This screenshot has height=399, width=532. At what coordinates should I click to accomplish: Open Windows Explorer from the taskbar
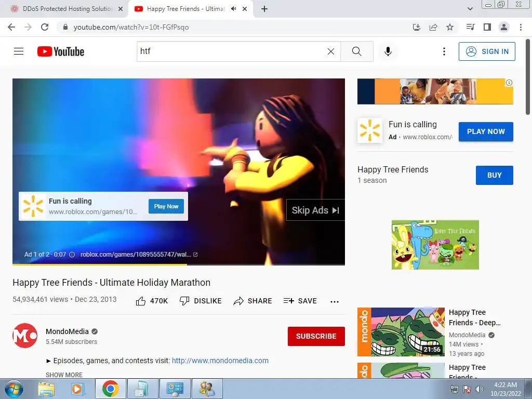(x=46, y=389)
